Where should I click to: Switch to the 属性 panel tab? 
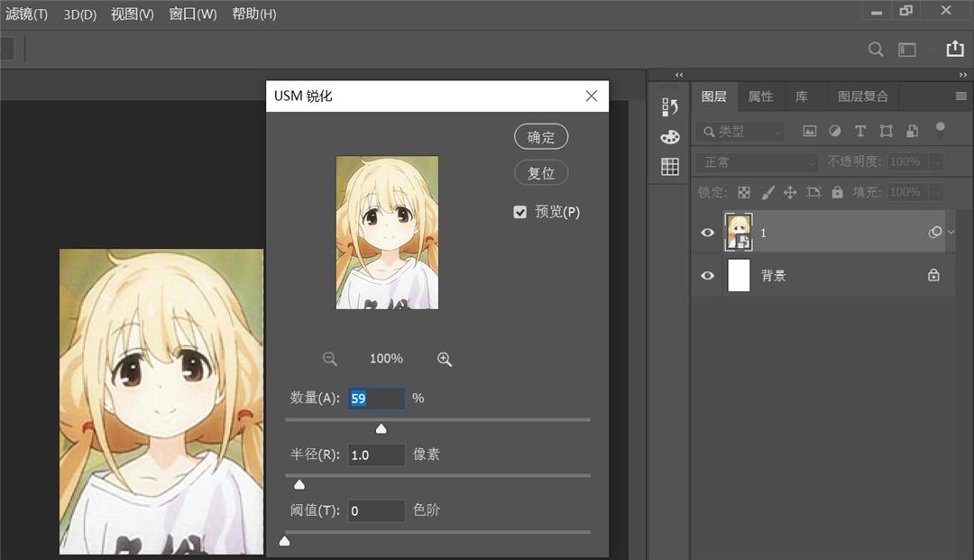[760, 96]
